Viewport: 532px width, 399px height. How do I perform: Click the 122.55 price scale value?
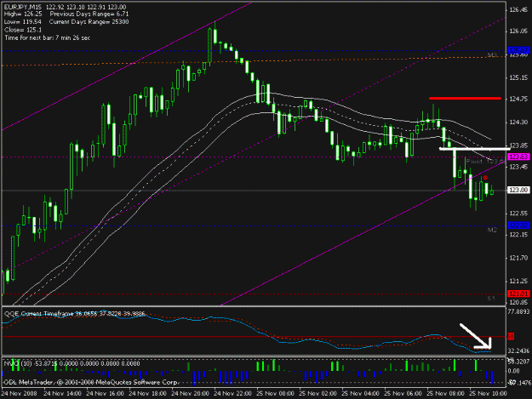tap(518, 214)
